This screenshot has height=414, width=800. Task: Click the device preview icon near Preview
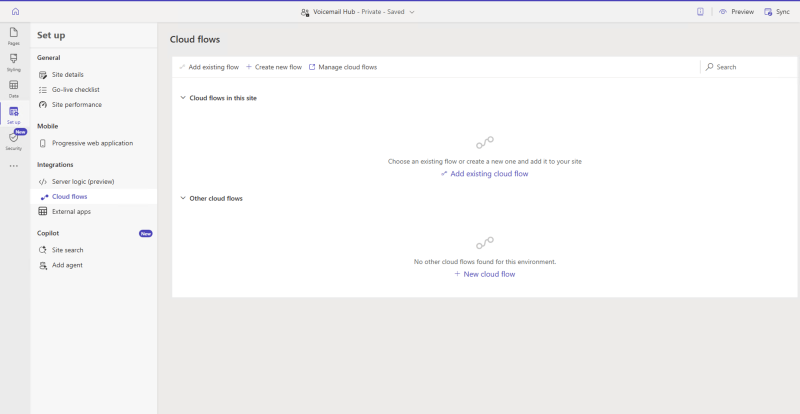click(x=700, y=11)
